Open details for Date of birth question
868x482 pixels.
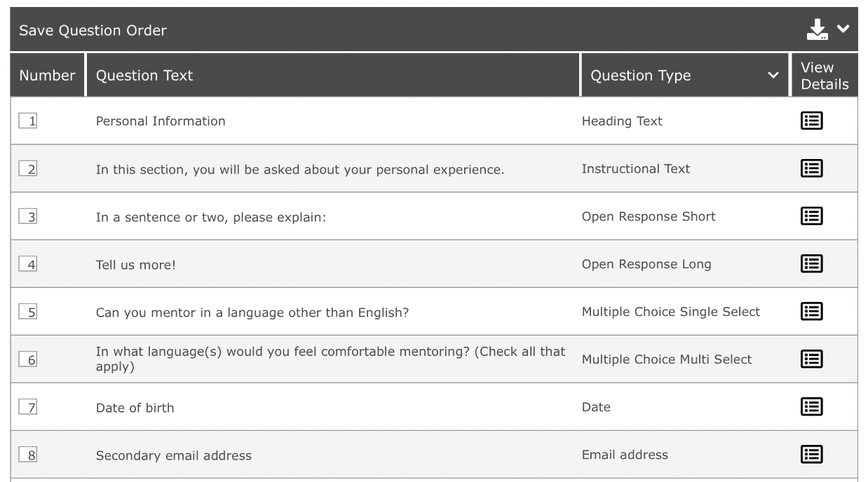pos(812,406)
